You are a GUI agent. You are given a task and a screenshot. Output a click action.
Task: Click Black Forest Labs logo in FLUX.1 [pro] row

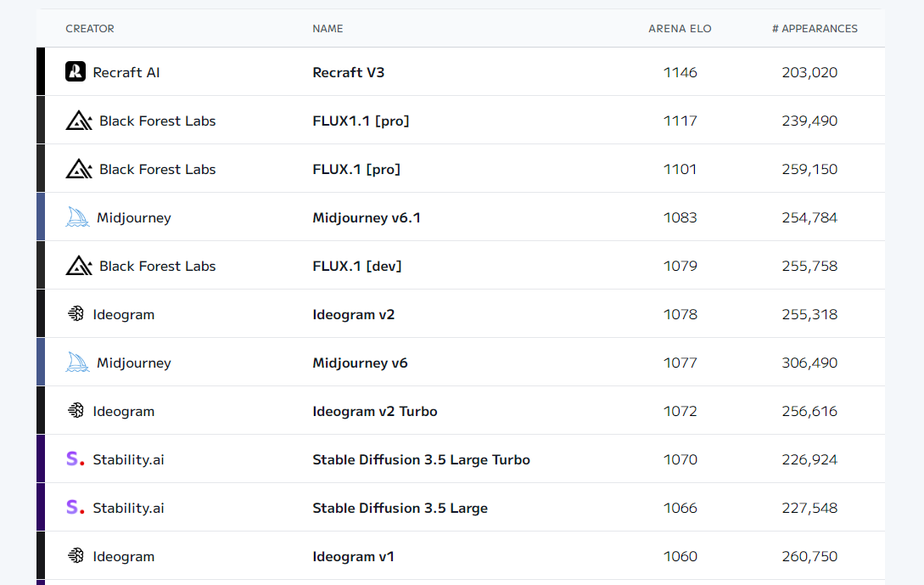coord(79,169)
